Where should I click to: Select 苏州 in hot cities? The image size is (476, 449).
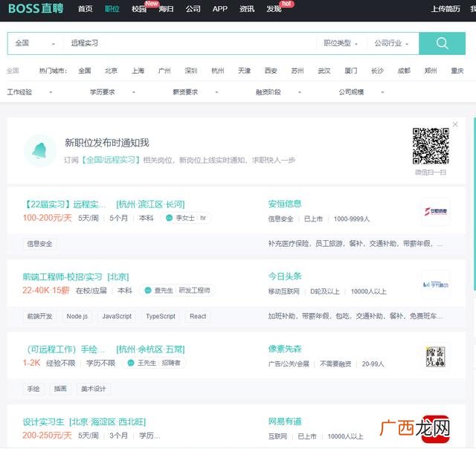pyautogui.click(x=297, y=71)
